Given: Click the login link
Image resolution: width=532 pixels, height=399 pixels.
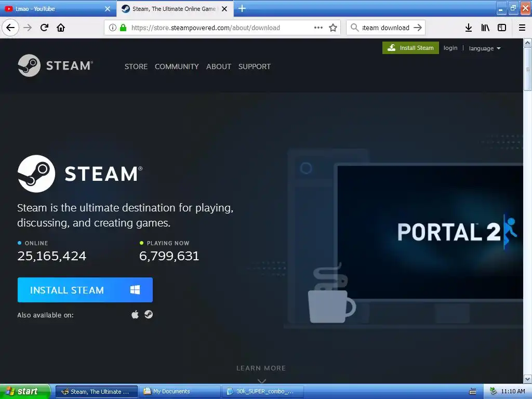Looking at the screenshot, I should coord(450,48).
